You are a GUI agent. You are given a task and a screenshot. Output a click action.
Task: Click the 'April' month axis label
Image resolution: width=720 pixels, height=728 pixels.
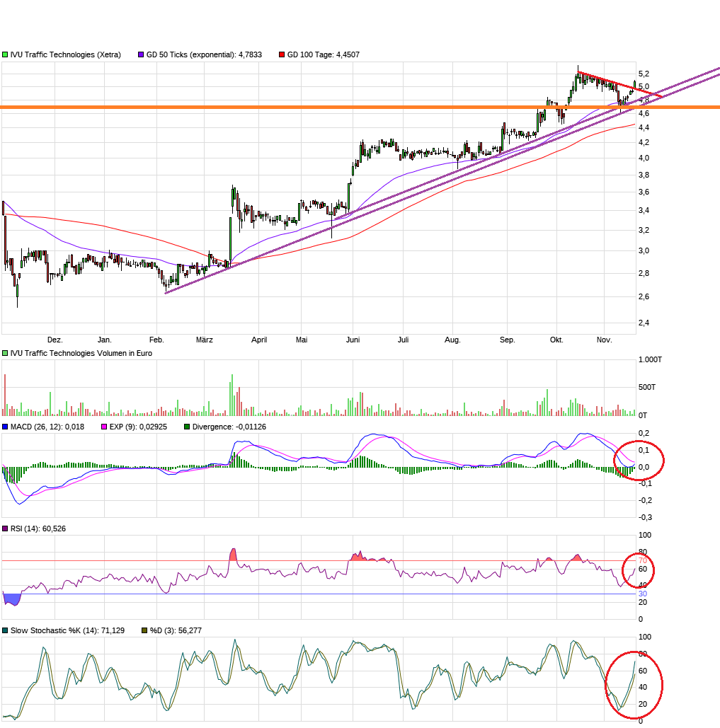(x=259, y=340)
